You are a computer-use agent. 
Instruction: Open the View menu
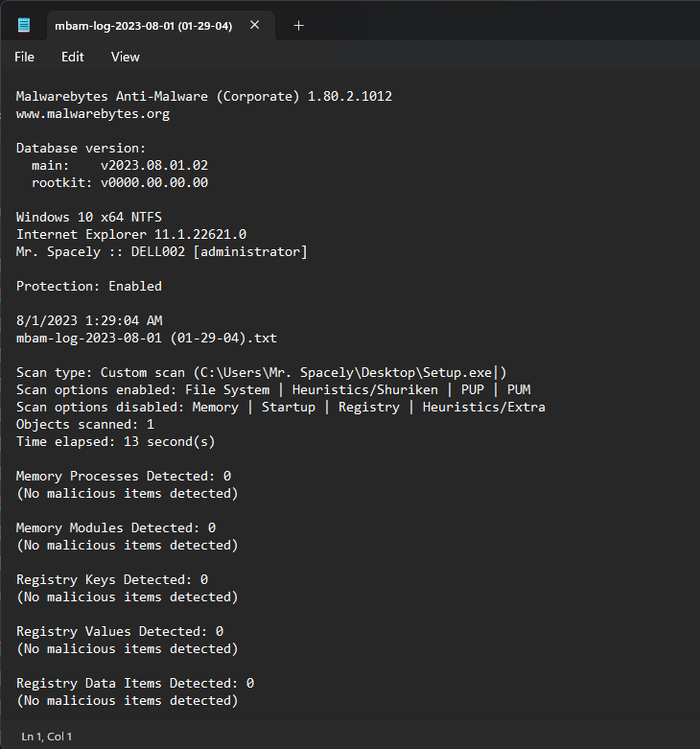(125, 57)
